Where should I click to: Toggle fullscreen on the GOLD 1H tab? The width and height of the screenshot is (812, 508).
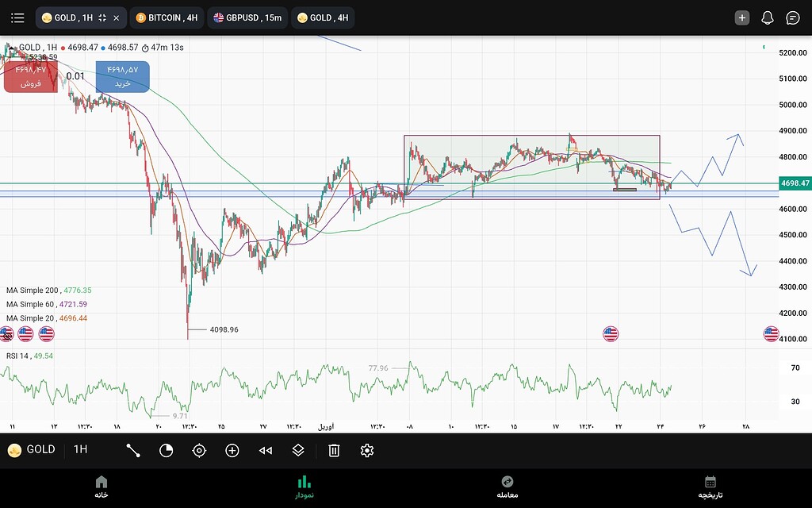tap(102, 17)
